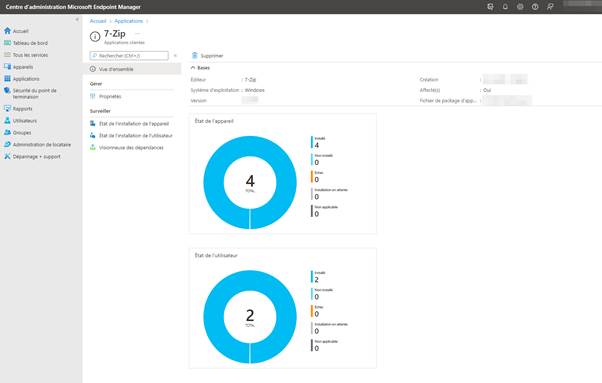This screenshot has height=383, width=602.
Task: Click the Applications breadcrumb link
Action: click(129, 21)
